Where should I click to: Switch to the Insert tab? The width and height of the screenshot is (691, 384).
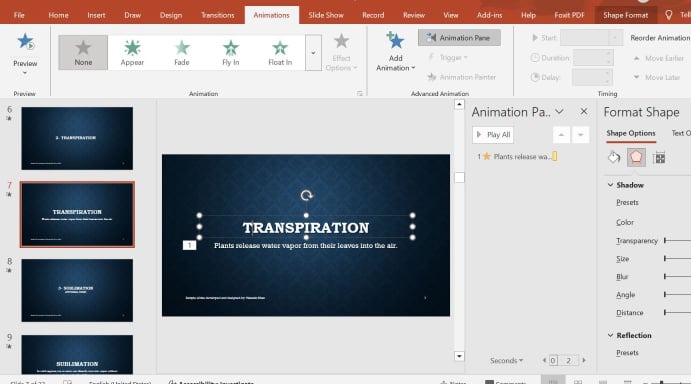96,15
